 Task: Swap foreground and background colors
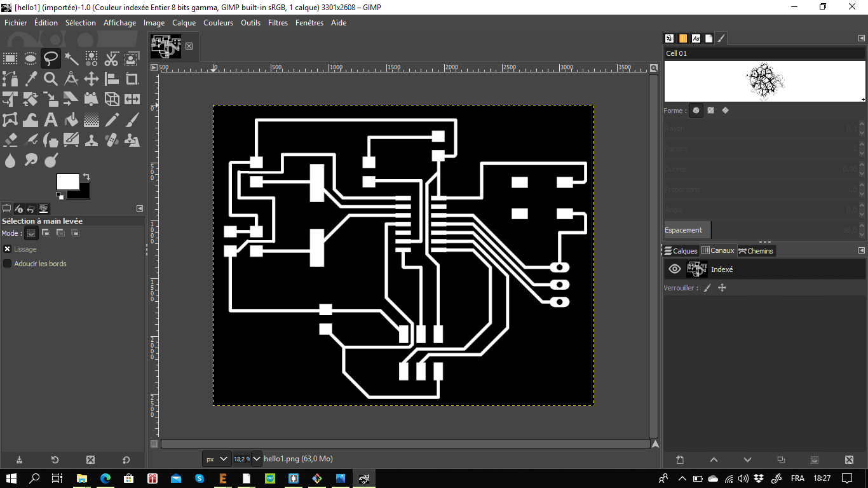[86, 177]
